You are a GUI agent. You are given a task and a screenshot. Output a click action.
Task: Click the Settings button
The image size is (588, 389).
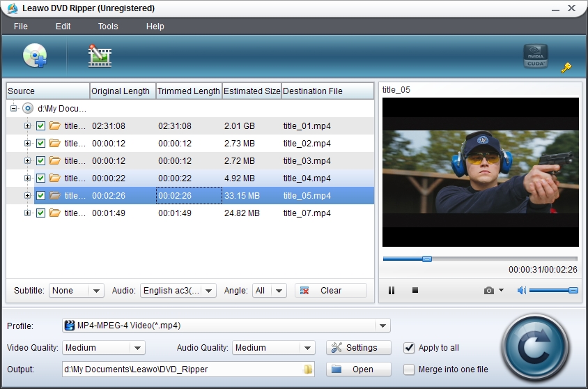(x=359, y=348)
